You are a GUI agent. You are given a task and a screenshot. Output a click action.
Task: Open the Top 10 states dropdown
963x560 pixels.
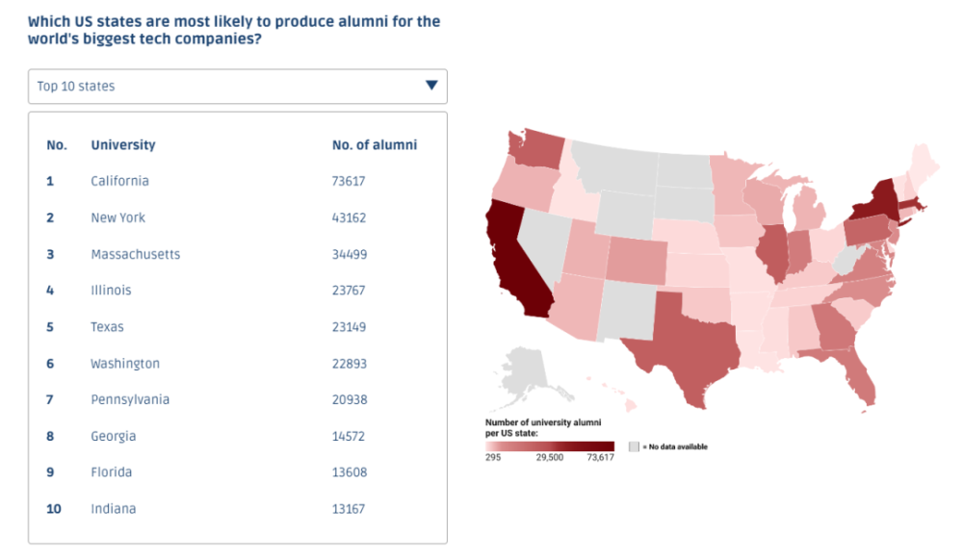point(237,87)
